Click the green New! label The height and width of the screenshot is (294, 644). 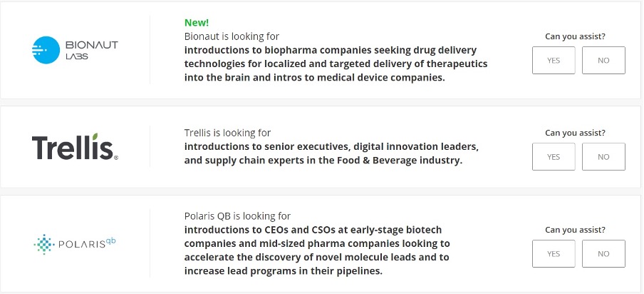tap(197, 23)
